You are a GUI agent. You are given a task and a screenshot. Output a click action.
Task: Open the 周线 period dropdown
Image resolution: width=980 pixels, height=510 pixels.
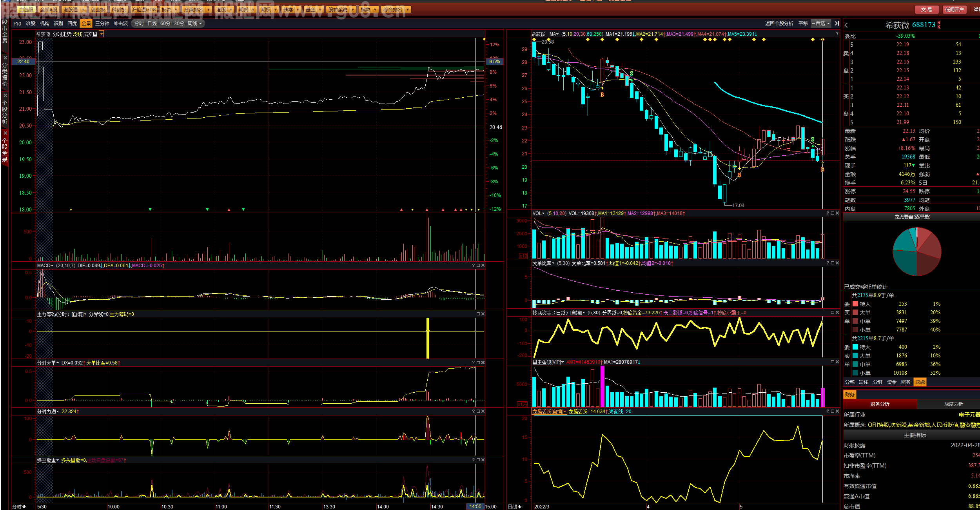point(194,24)
